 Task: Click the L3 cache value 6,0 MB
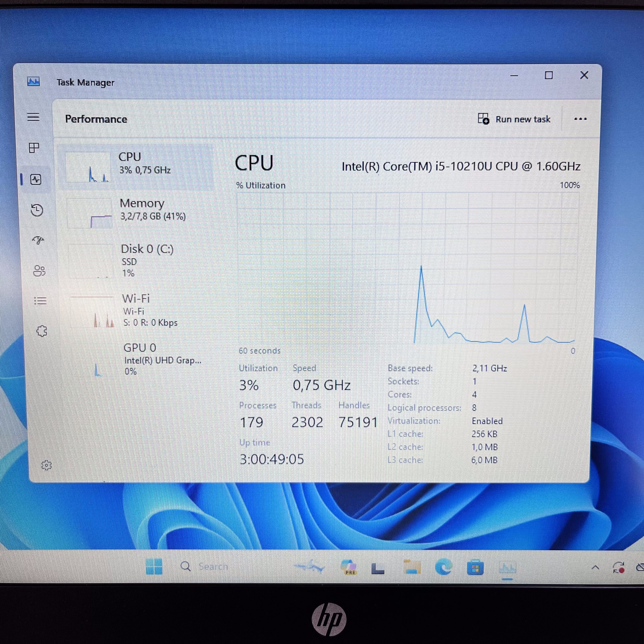[484, 460]
